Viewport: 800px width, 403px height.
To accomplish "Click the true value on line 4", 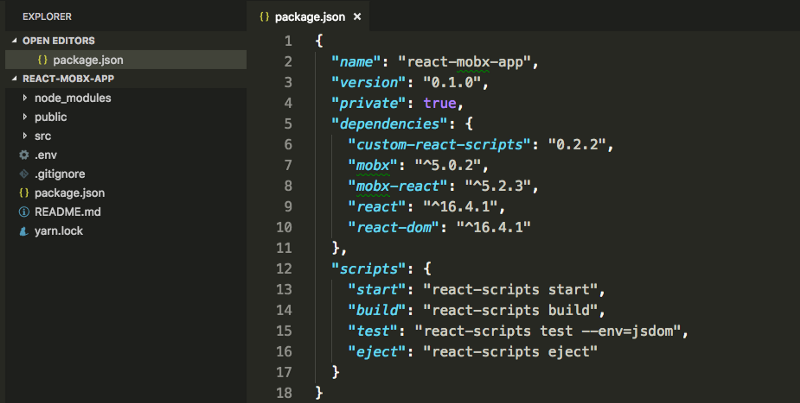I will 439,103.
